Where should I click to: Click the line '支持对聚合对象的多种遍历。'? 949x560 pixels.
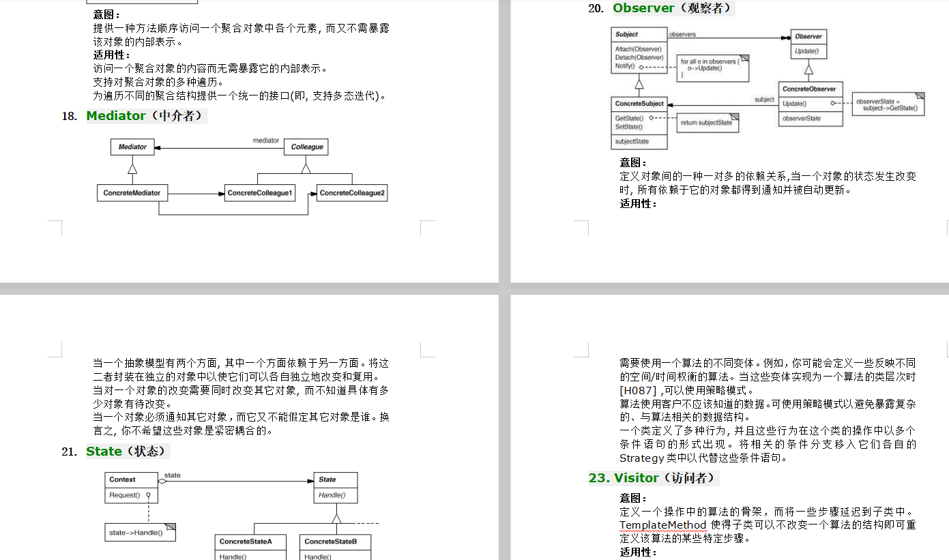pyautogui.click(x=158, y=82)
